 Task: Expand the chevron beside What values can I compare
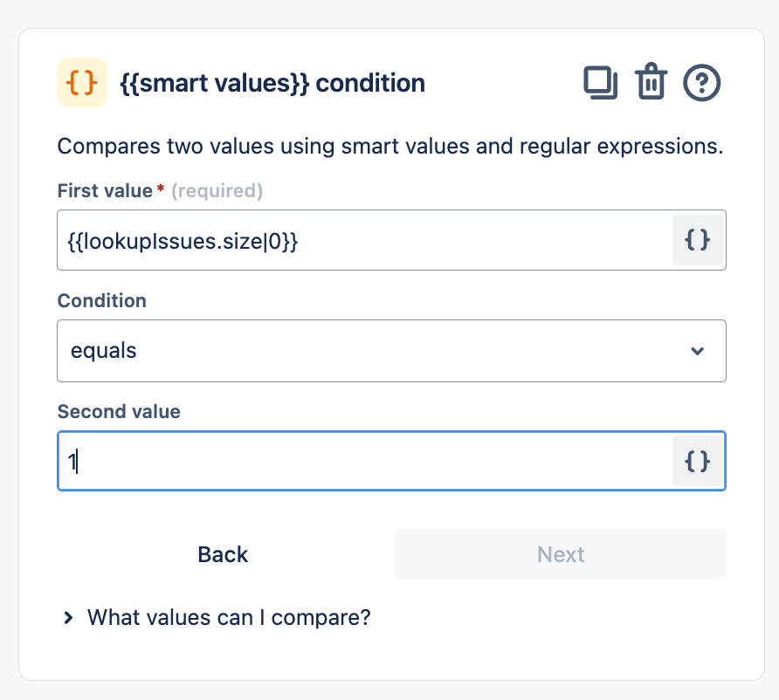(x=69, y=618)
